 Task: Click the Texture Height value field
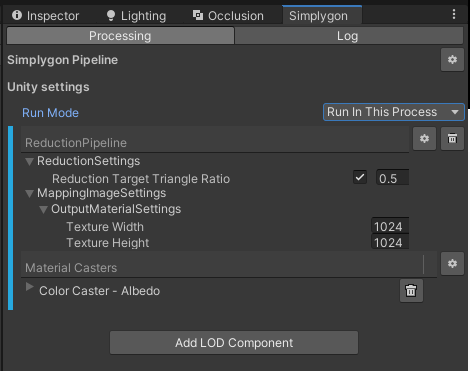(x=390, y=242)
